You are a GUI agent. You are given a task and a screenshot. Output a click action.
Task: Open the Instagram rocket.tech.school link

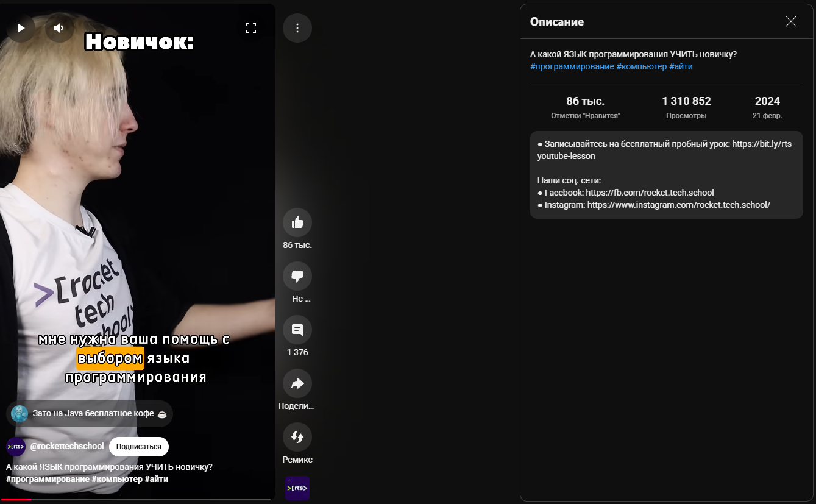tap(679, 205)
